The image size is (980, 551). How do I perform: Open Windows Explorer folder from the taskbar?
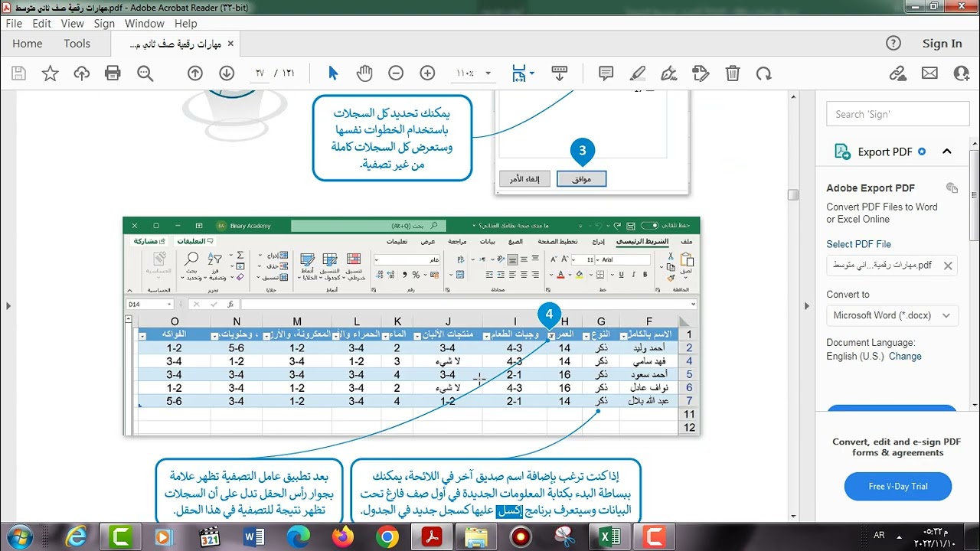[x=475, y=537]
